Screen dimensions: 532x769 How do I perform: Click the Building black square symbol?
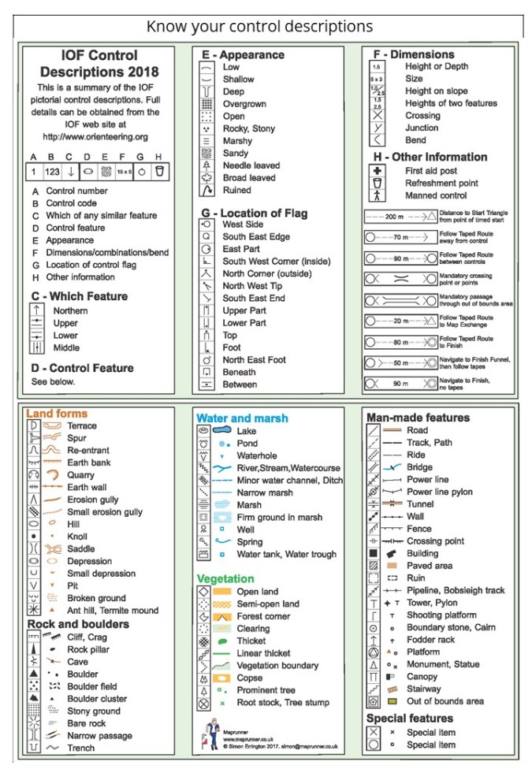click(x=374, y=553)
